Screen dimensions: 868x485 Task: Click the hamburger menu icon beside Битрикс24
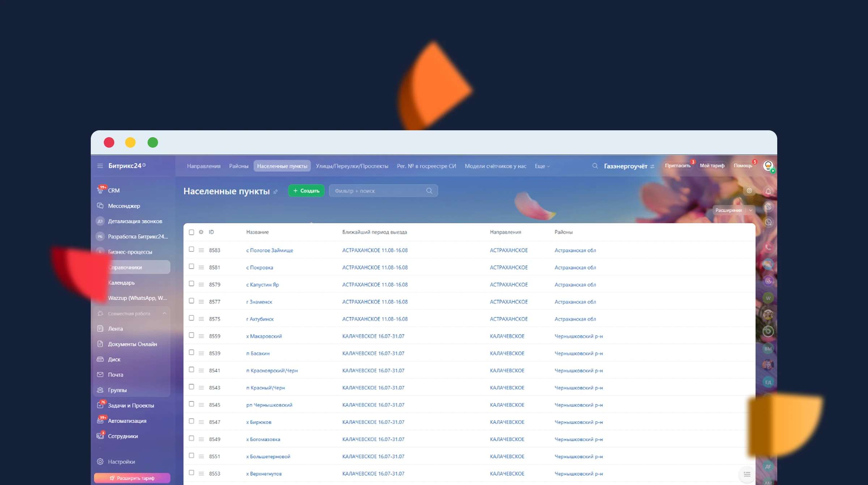coord(100,166)
